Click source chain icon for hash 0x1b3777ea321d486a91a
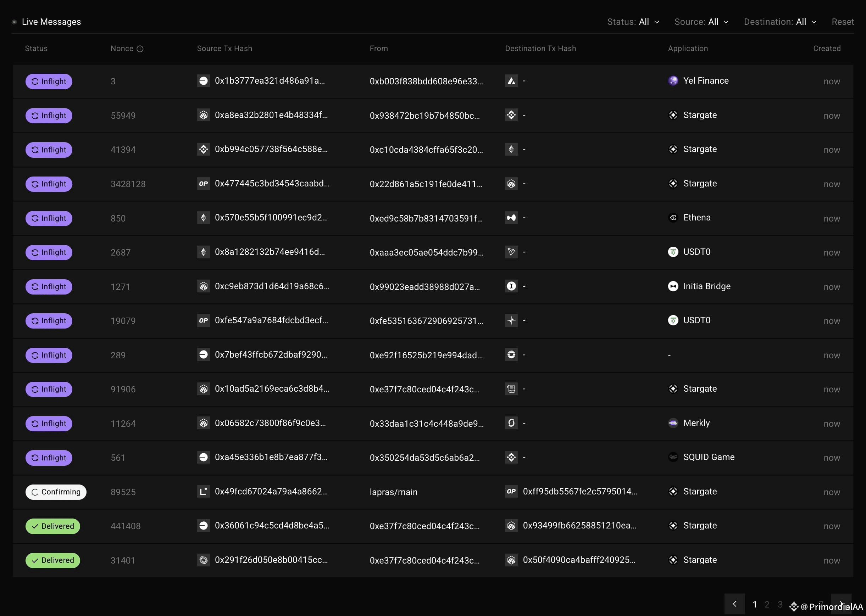 click(204, 81)
